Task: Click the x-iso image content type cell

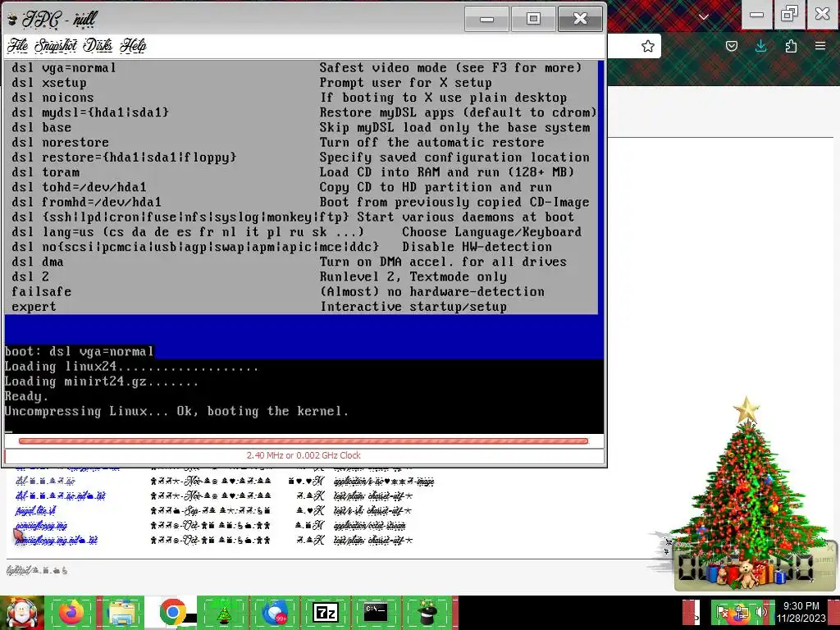Action: [384, 481]
